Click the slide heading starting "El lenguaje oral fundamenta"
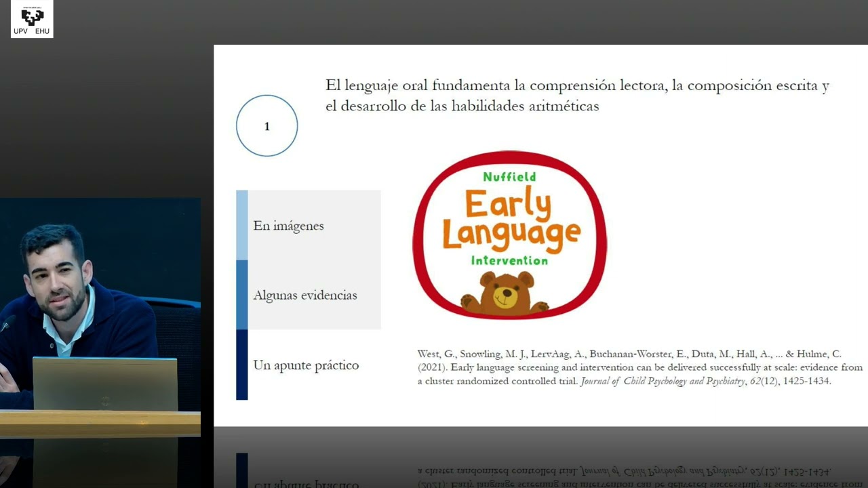The width and height of the screenshot is (868, 488). (578, 96)
